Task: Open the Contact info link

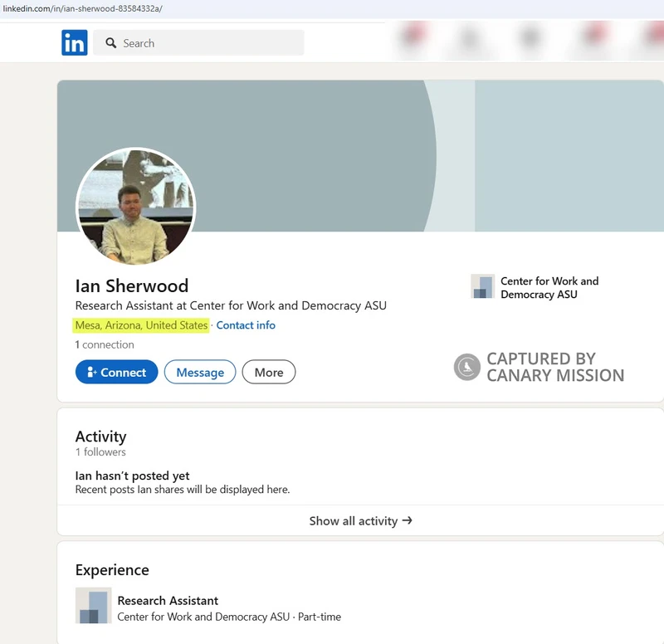Action: tap(246, 325)
